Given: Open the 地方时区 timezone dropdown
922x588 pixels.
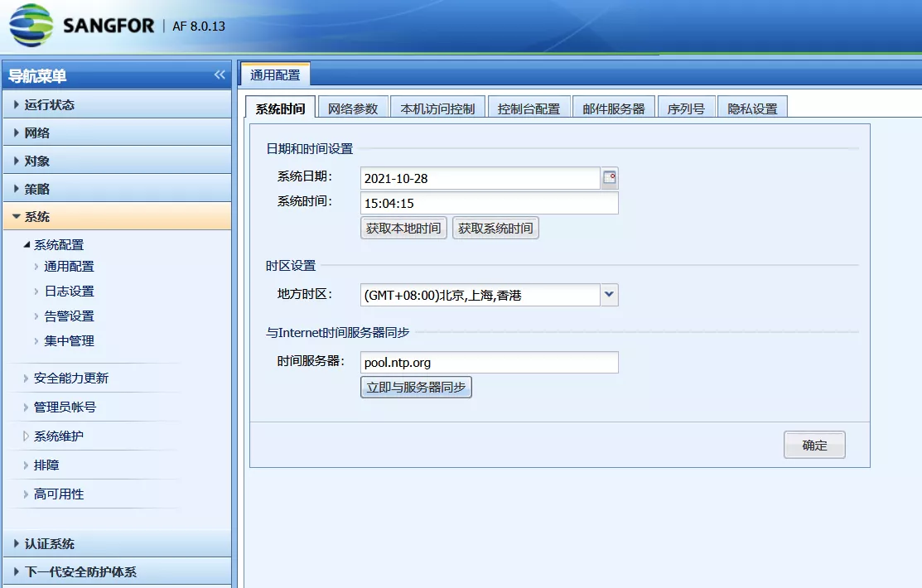Looking at the screenshot, I should coord(609,295).
